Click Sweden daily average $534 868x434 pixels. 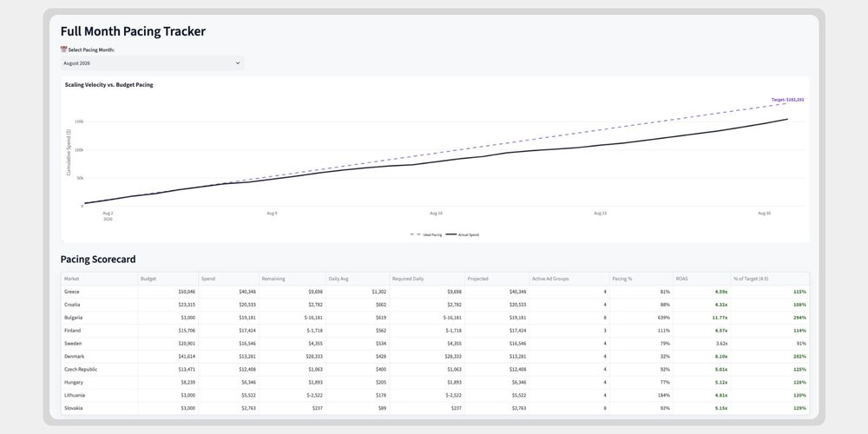point(381,343)
